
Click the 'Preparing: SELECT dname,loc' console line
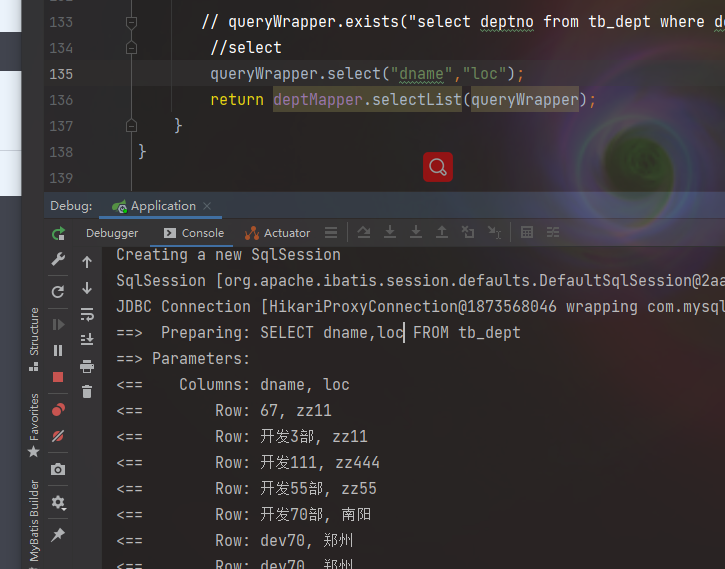click(318, 332)
